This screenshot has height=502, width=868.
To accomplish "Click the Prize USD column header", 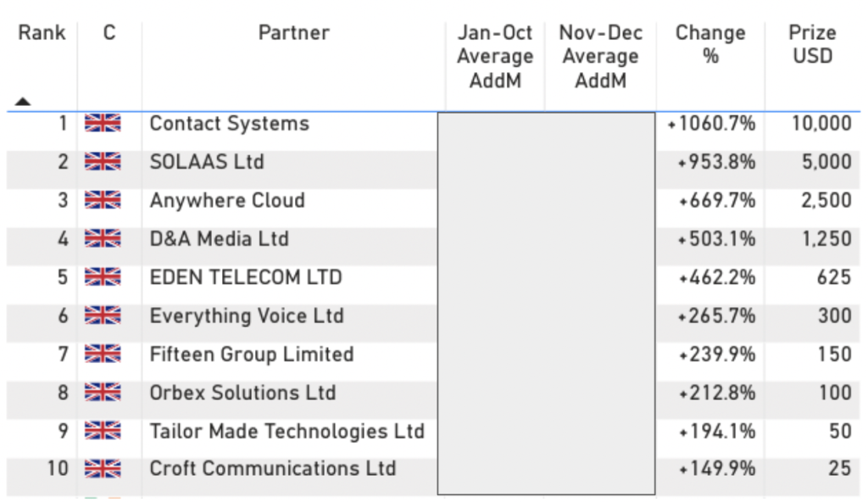I will point(812,45).
